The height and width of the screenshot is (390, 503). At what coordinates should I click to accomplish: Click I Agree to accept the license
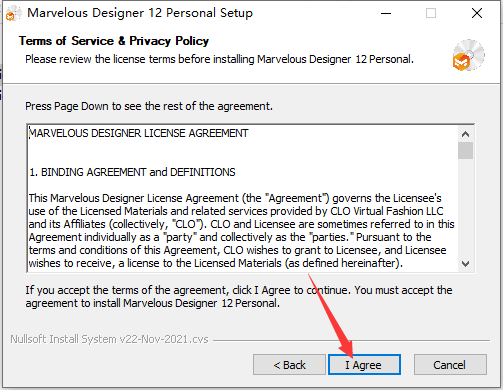click(x=364, y=365)
